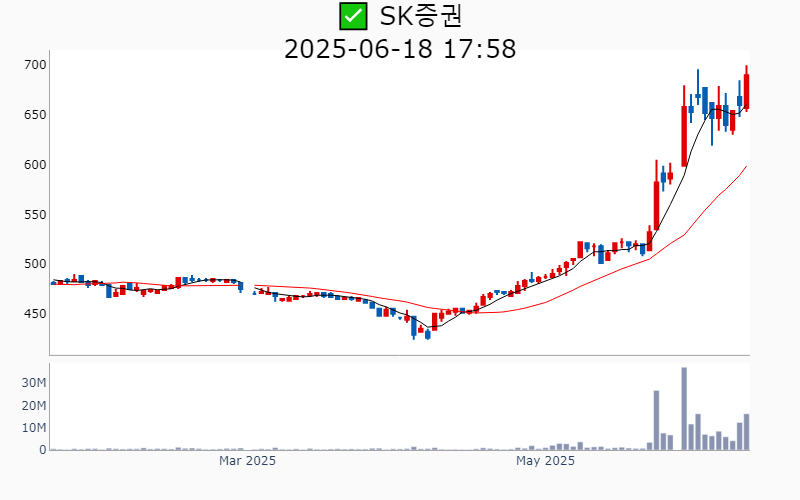The image size is (800, 500).
Task: Click the 30M volume axis label
Action: 34,383
